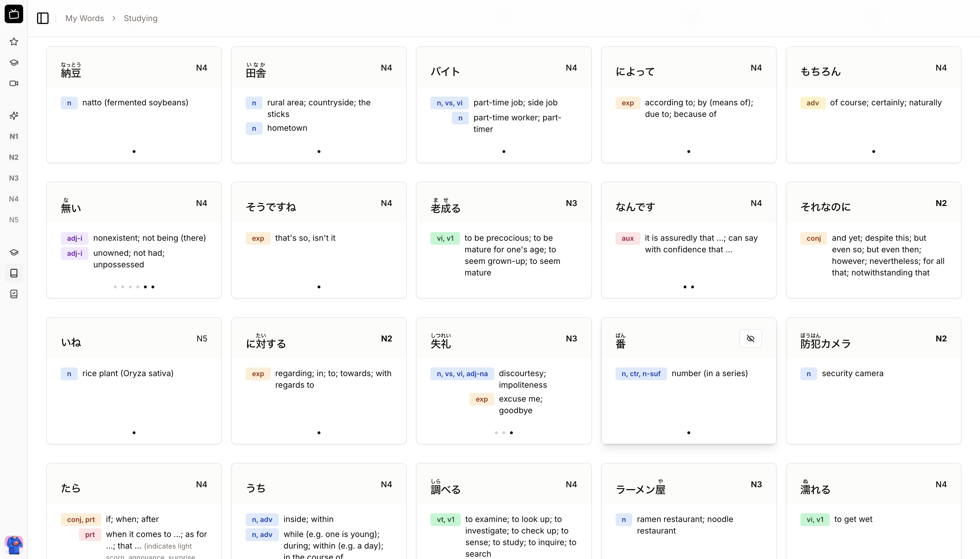
Task: Open the 調べる word card
Action: coord(503,511)
